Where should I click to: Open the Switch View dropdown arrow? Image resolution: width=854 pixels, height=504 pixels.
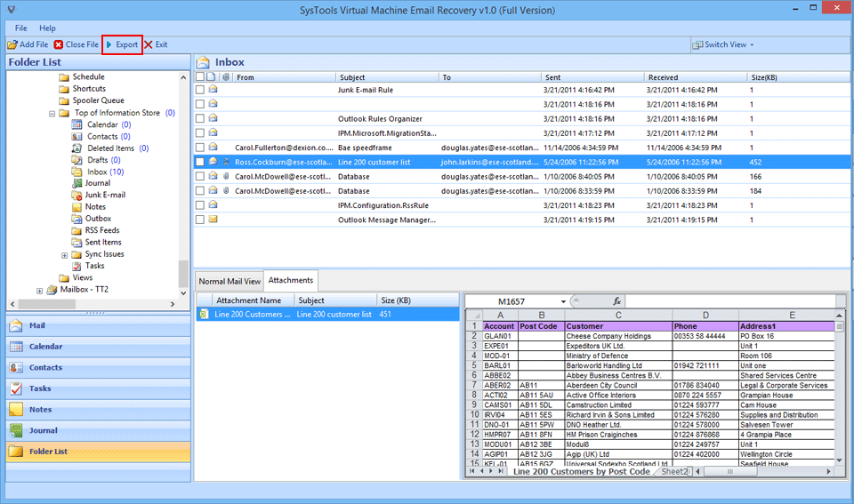coord(753,44)
